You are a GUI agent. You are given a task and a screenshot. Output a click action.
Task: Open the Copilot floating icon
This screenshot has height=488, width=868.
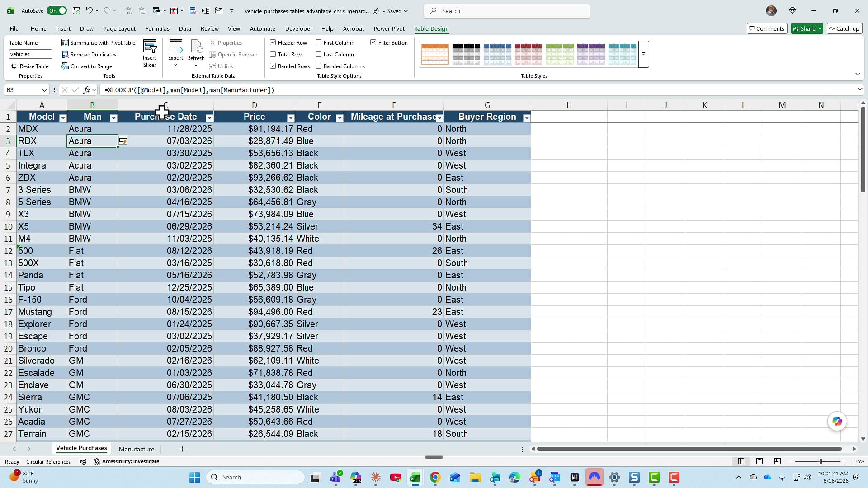[837, 421]
